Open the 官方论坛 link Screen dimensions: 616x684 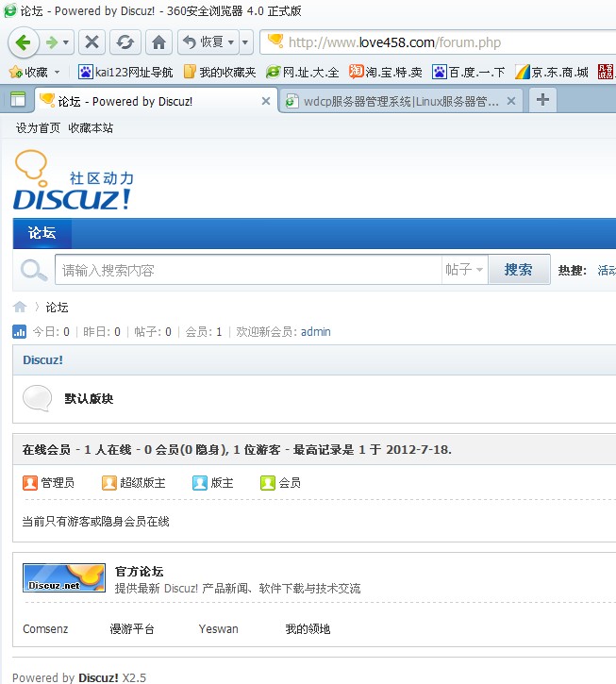140,572
